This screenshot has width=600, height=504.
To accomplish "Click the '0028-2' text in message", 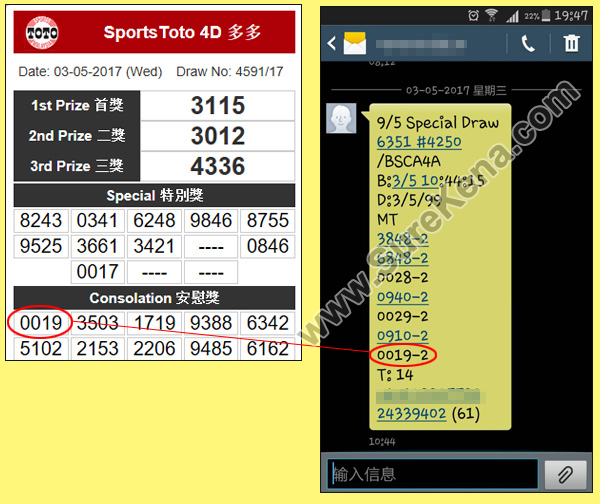I will pos(403,277).
